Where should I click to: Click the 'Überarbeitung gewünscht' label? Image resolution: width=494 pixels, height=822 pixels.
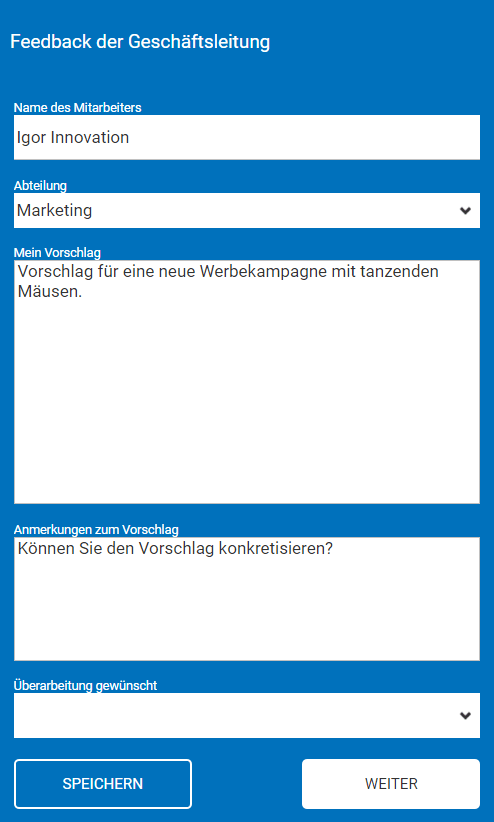click(x=85, y=685)
